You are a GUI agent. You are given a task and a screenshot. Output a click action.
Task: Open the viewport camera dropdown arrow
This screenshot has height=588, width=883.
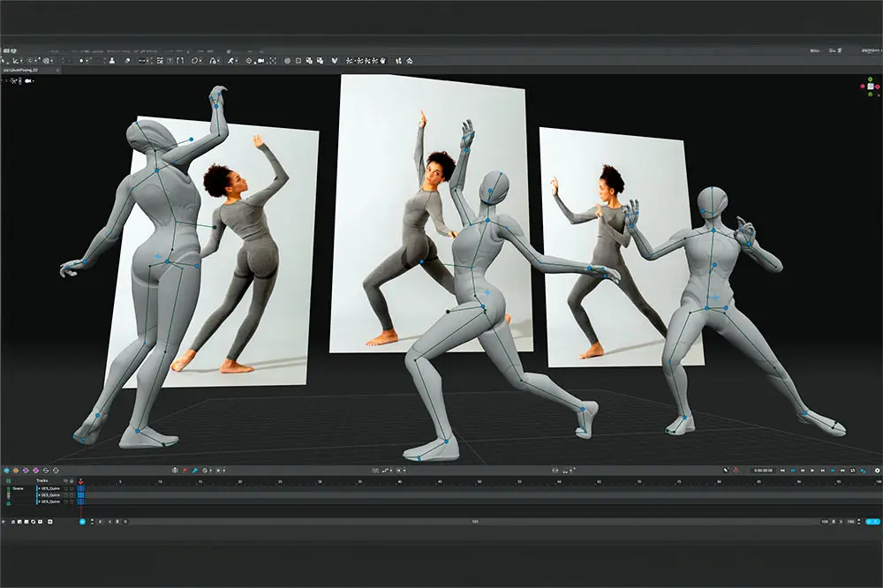34,81
